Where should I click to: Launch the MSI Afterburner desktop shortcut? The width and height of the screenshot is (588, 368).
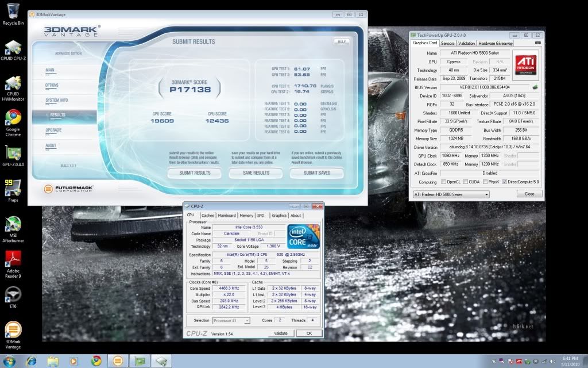[13, 225]
